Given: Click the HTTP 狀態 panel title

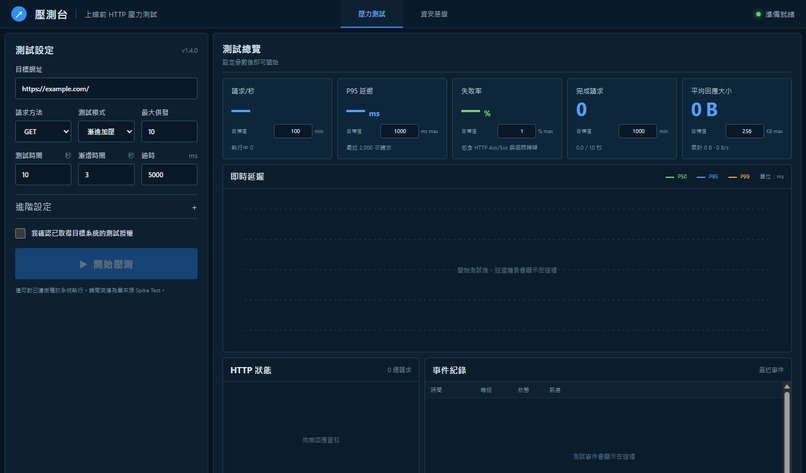Looking at the screenshot, I should pos(251,370).
